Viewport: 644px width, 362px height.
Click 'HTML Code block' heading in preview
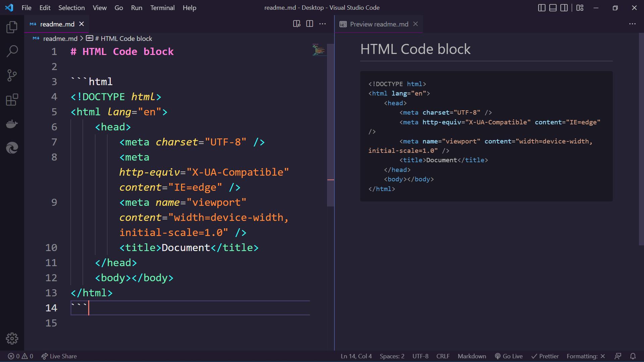click(x=415, y=49)
